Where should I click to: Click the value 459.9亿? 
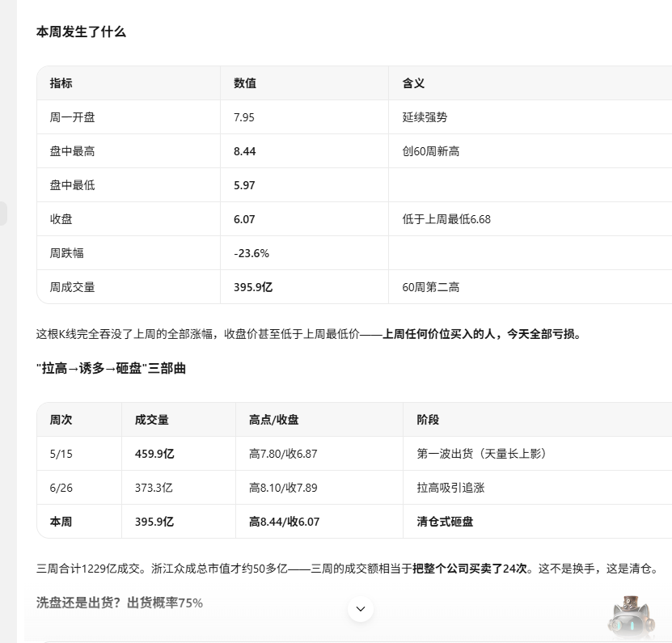click(x=154, y=454)
